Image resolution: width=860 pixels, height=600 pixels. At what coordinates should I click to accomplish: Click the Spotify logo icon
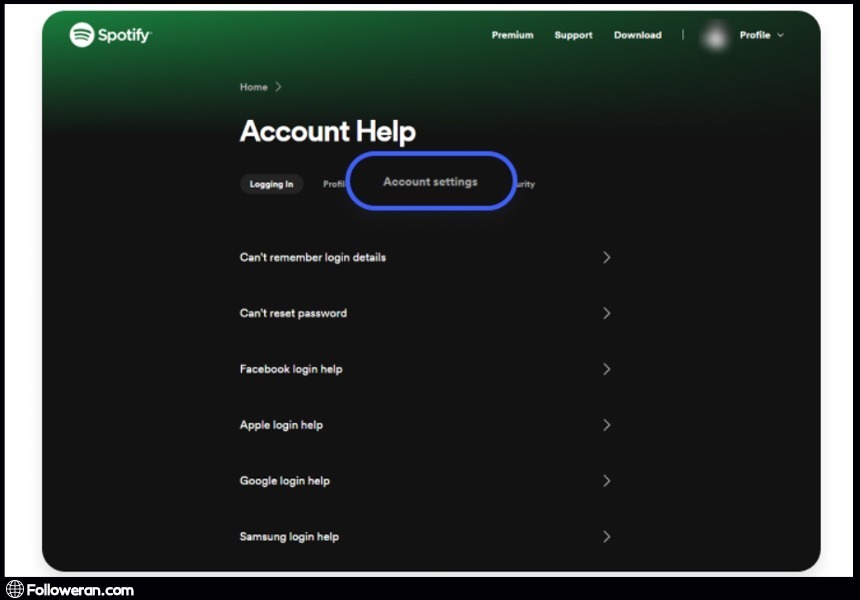pyautogui.click(x=82, y=35)
